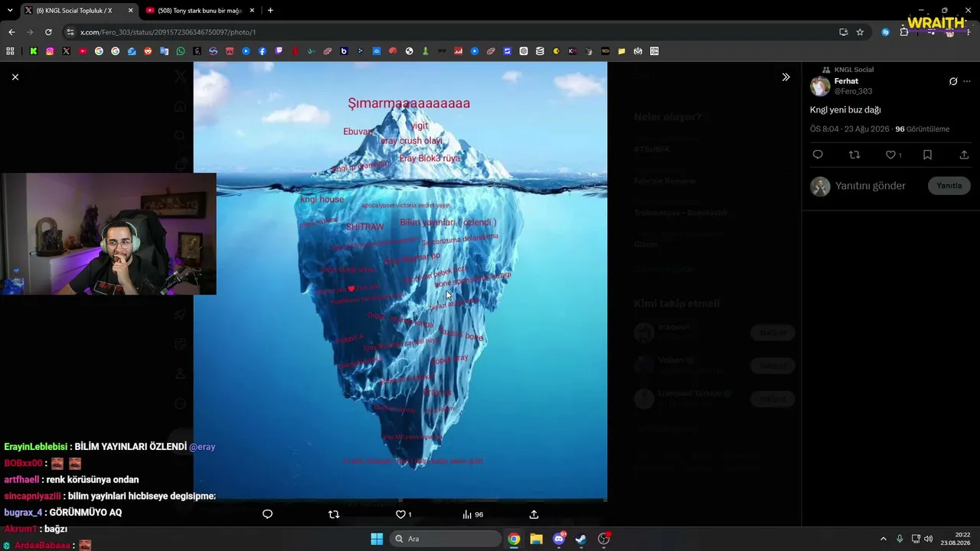This screenshot has height=551, width=980.
Task: Reply icon in the tweet sidebar
Action: [x=818, y=155]
